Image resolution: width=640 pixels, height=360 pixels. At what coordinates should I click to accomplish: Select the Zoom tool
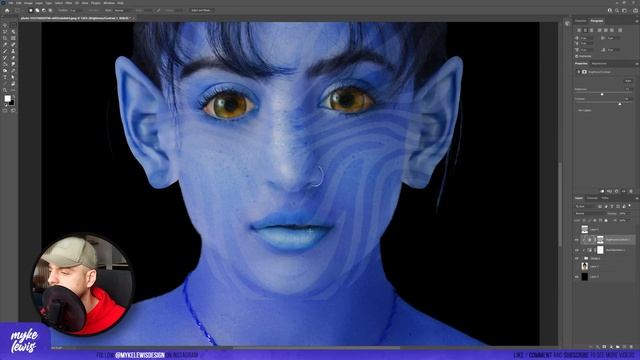pyautogui.click(x=5, y=90)
